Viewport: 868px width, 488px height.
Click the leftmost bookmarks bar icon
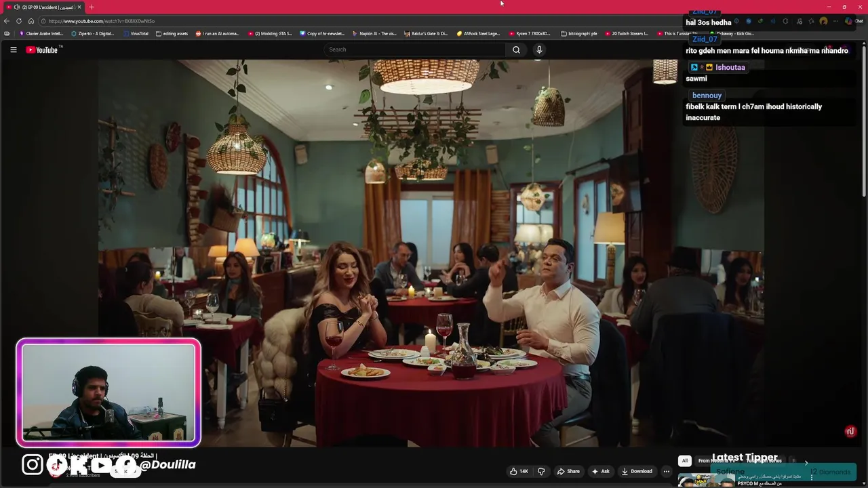(x=7, y=33)
